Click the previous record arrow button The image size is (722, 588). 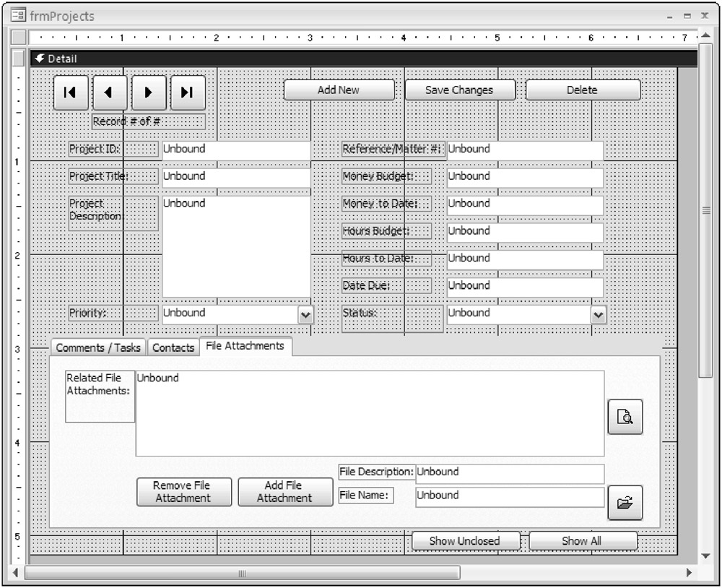pos(110,92)
